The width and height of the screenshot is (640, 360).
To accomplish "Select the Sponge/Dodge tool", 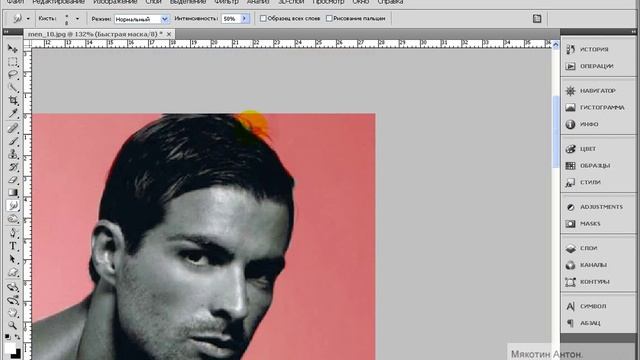I will tap(13, 219).
